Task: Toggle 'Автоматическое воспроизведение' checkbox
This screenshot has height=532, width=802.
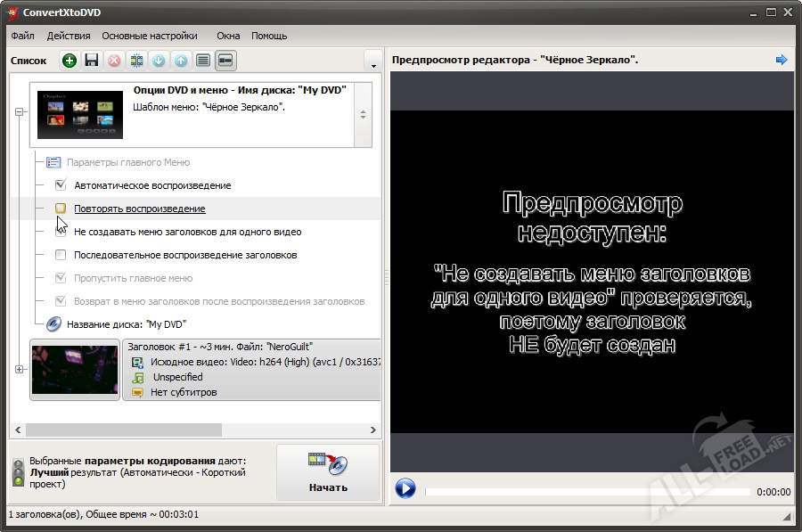Action: coord(61,185)
